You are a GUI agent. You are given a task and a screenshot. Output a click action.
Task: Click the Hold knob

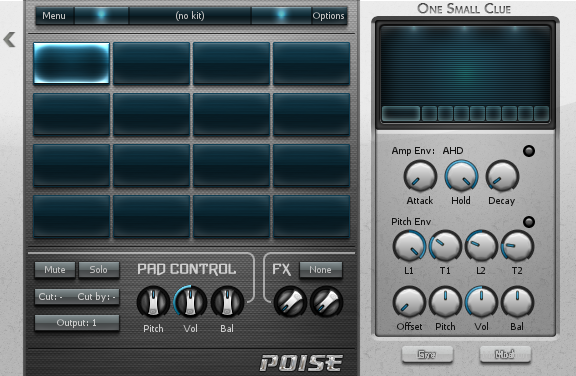(x=461, y=177)
